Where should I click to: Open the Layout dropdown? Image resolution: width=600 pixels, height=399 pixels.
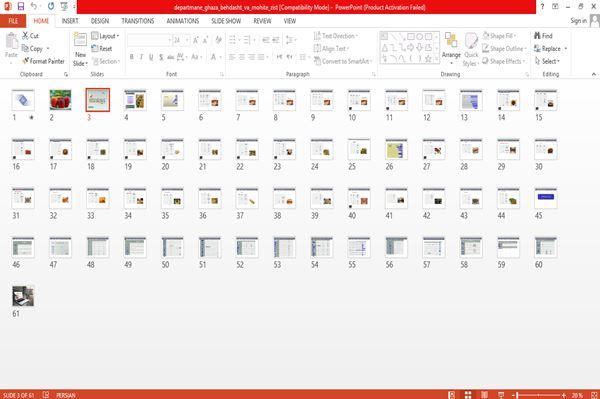tap(105, 36)
